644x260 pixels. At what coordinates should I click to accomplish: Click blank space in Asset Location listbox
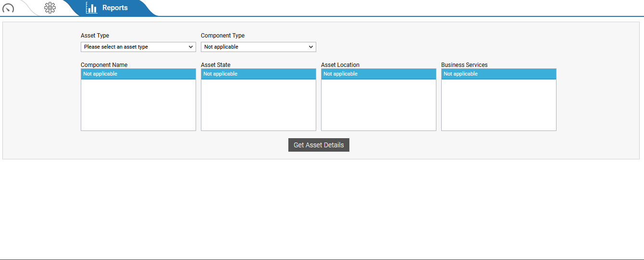coord(379,106)
